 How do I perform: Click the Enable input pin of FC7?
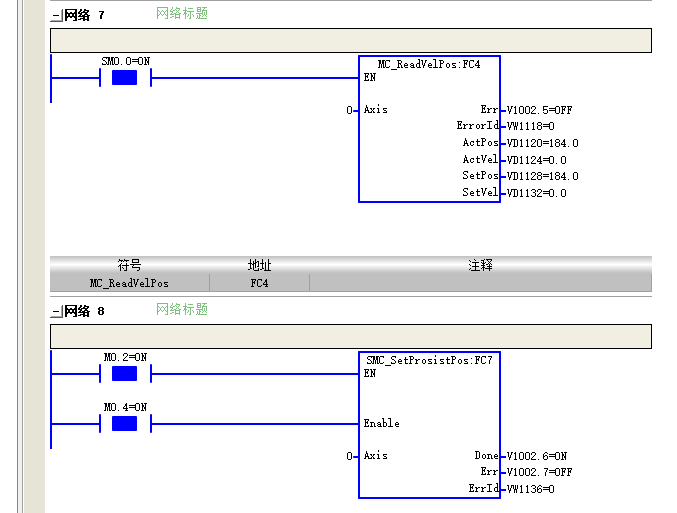pos(382,424)
